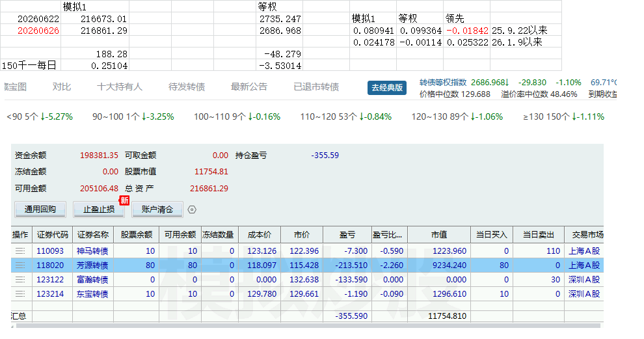Sort by the 冻结数量 column header
The height and width of the screenshot is (339, 644).
[x=220, y=235]
